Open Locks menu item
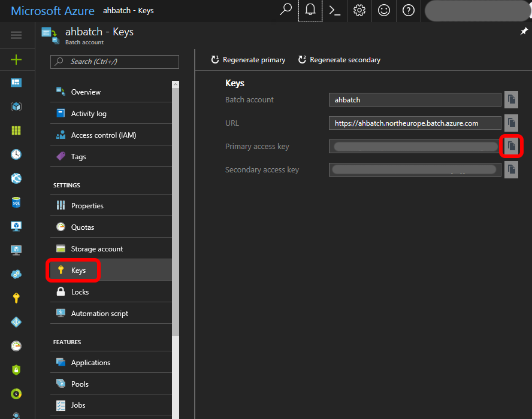Screen dimensions: 532x419 111,292
